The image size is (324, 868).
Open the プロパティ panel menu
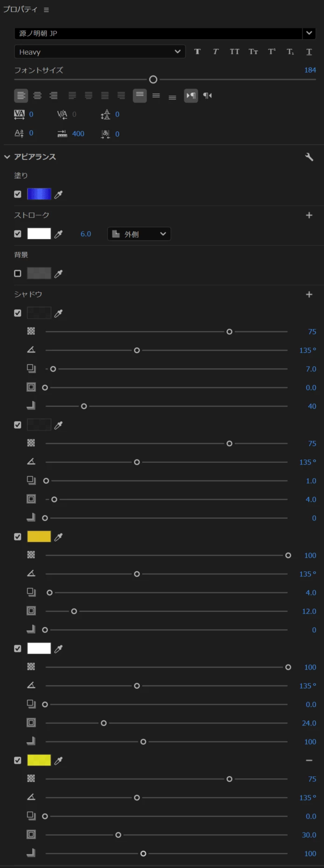[46, 10]
